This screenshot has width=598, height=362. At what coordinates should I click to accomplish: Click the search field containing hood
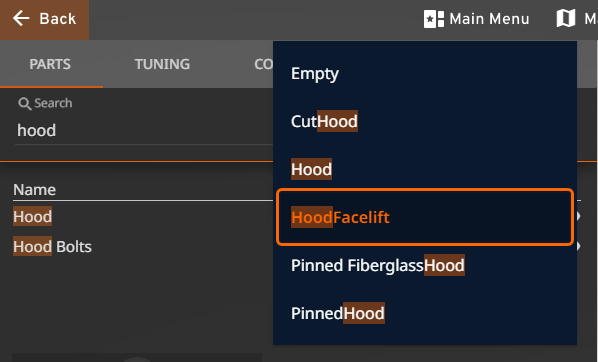(x=144, y=130)
